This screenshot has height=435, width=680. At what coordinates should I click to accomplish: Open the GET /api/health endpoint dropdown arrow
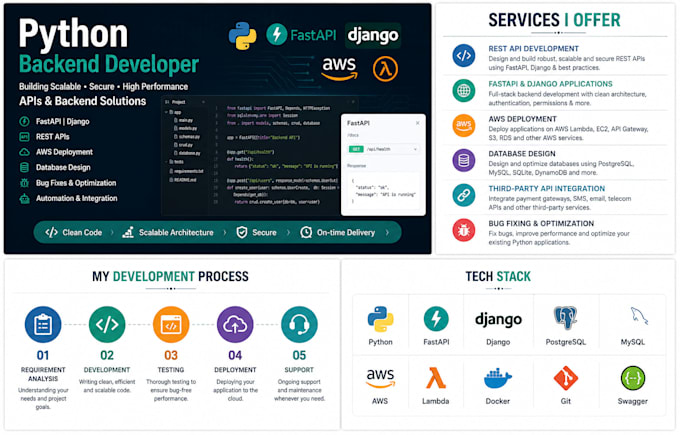[415, 149]
